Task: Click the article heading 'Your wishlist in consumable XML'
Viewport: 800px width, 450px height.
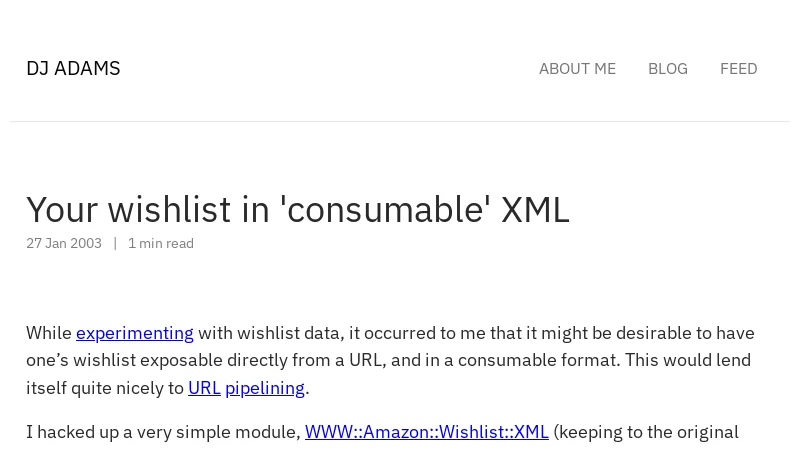Action: click(x=297, y=210)
